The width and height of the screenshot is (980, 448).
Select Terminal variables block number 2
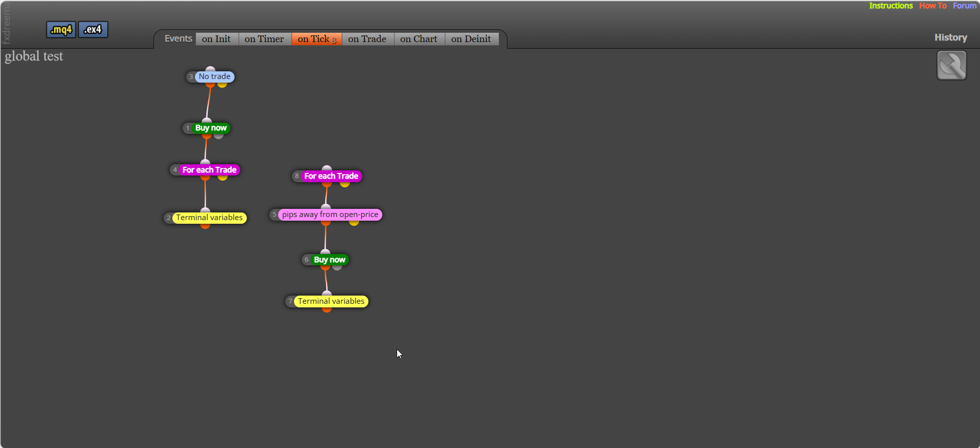coord(209,218)
